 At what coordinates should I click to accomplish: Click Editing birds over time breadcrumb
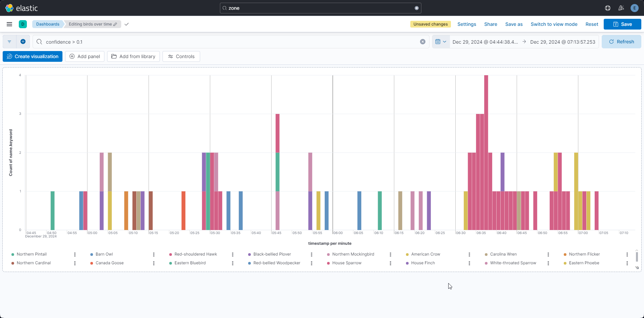click(93, 24)
